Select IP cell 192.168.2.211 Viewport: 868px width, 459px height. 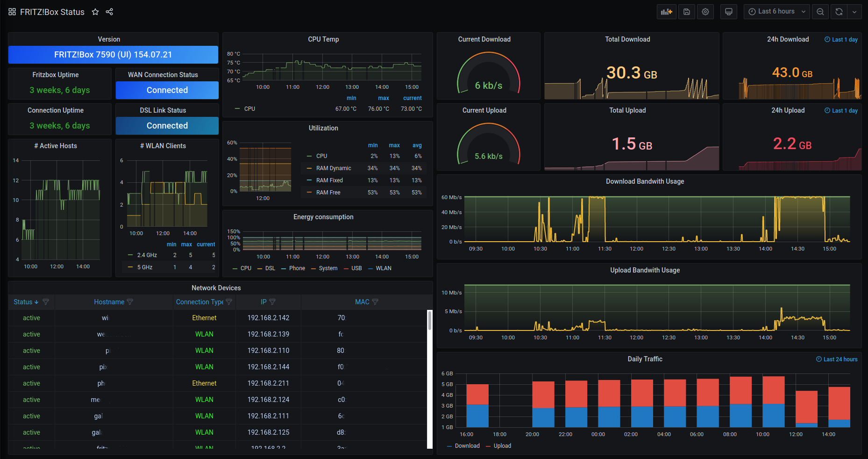coord(268,383)
